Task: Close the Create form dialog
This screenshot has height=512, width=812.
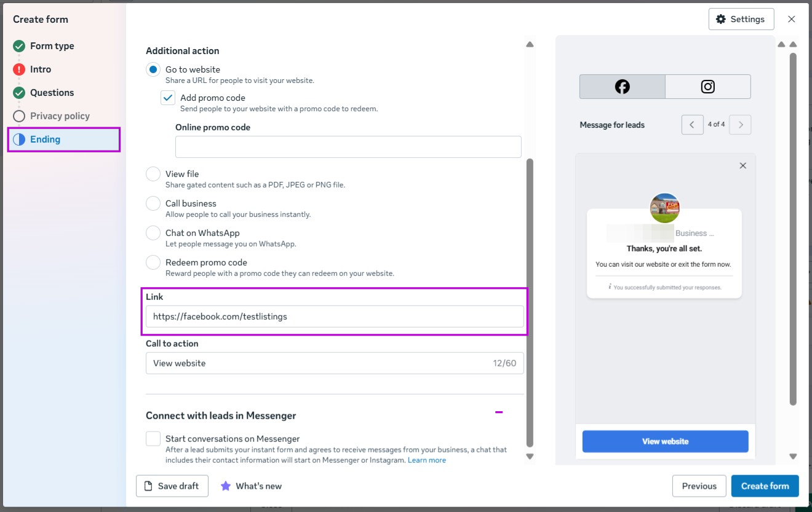Action: point(792,19)
